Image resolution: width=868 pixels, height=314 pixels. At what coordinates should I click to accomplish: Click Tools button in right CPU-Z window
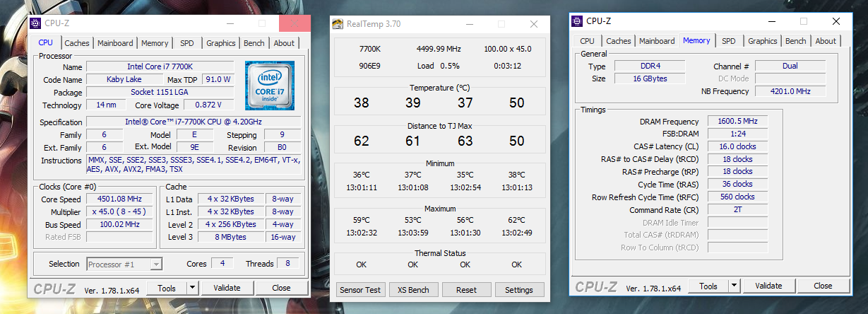point(708,286)
